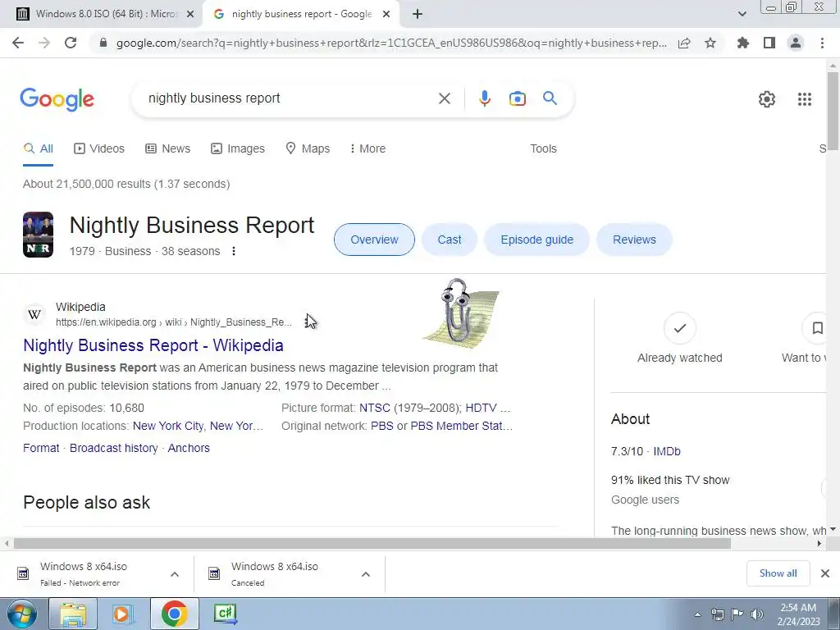Image resolution: width=840 pixels, height=630 pixels.
Task: Open the Broadcast history link
Action: point(113,448)
